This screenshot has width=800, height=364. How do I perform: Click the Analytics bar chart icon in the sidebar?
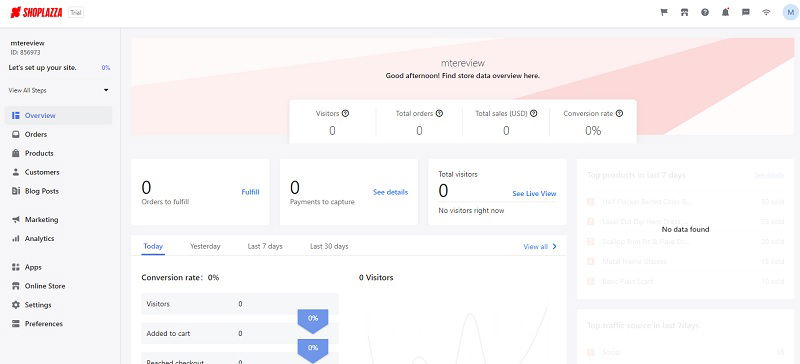pyautogui.click(x=15, y=238)
